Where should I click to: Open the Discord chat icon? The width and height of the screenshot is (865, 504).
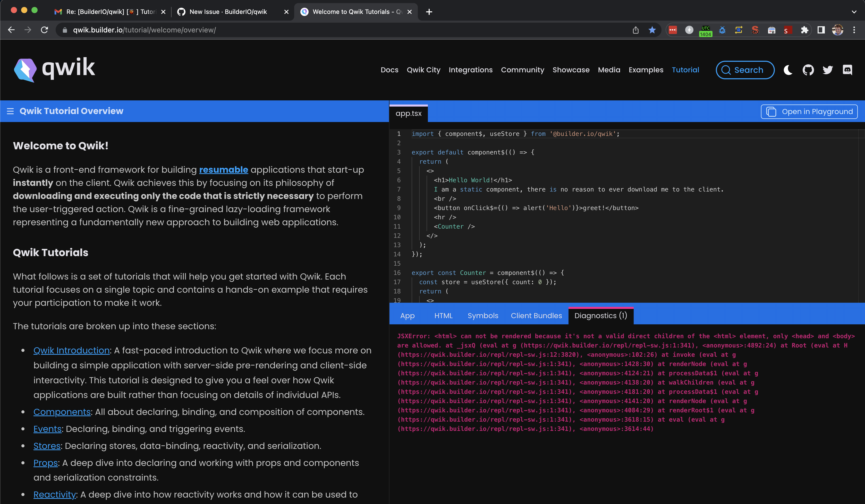pyautogui.click(x=847, y=70)
